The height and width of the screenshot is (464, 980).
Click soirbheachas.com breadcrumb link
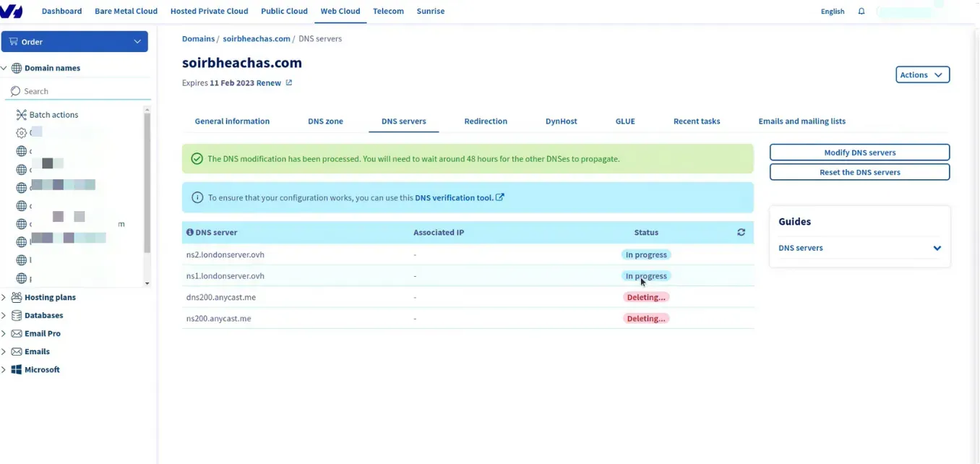[257, 38]
